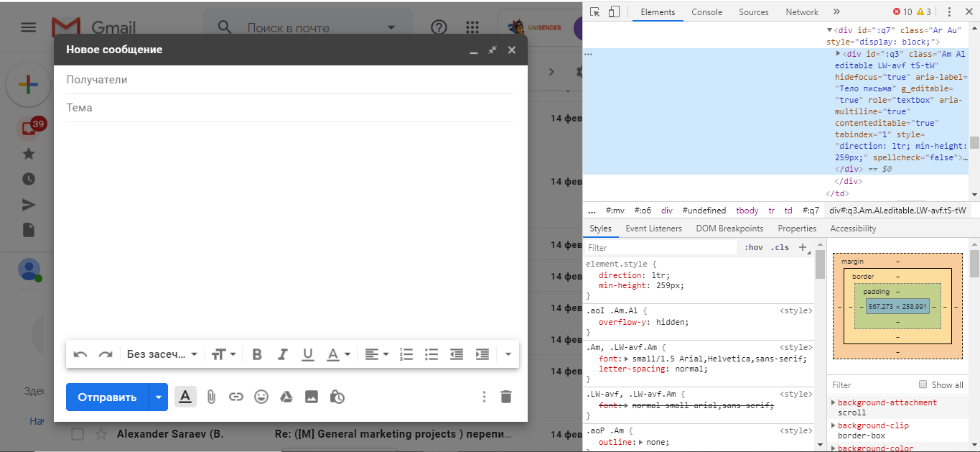Open Sent mail arrow icon in sidebar
The width and height of the screenshot is (980, 452).
[x=29, y=205]
